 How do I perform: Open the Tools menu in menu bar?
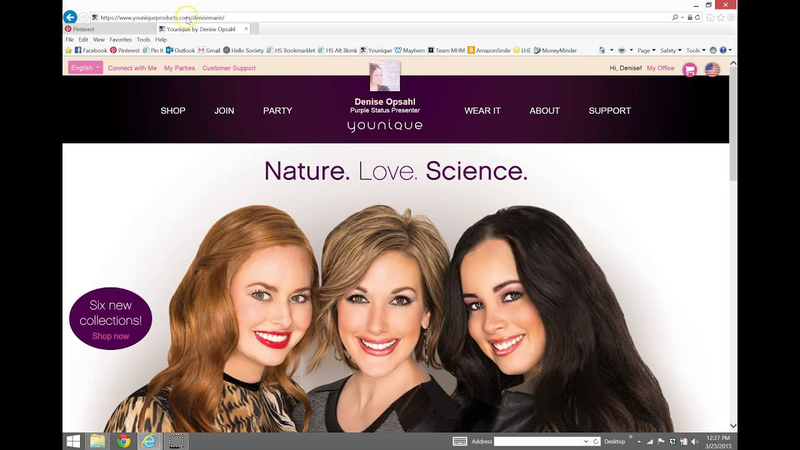point(143,40)
